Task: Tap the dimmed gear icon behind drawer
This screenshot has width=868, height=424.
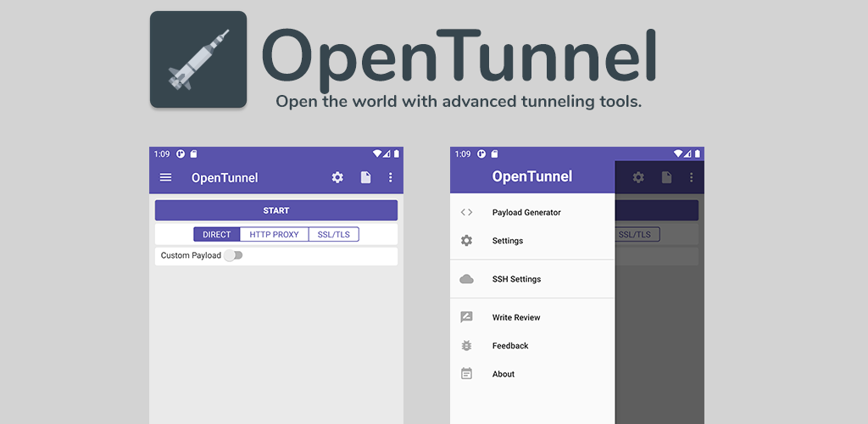Action: [639, 177]
